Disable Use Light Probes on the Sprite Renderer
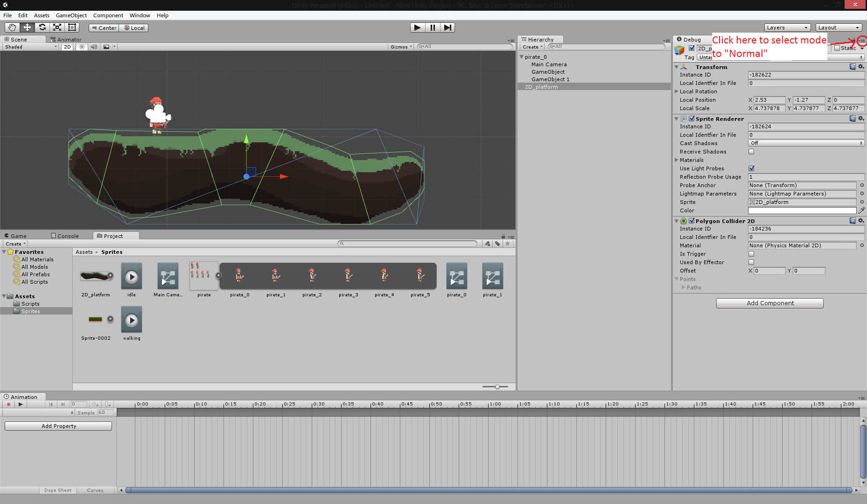This screenshot has width=867, height=504. point(751,168)
